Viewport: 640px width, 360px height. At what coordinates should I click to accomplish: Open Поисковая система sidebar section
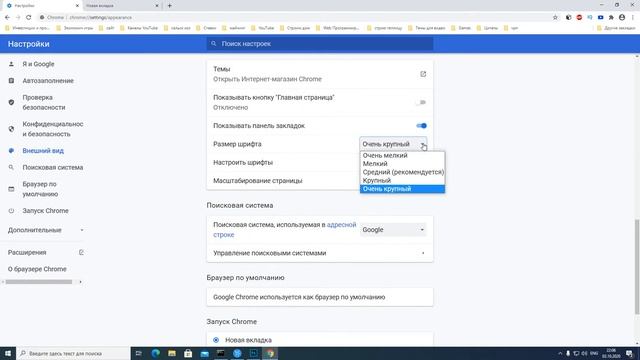[x=53, y=167]
